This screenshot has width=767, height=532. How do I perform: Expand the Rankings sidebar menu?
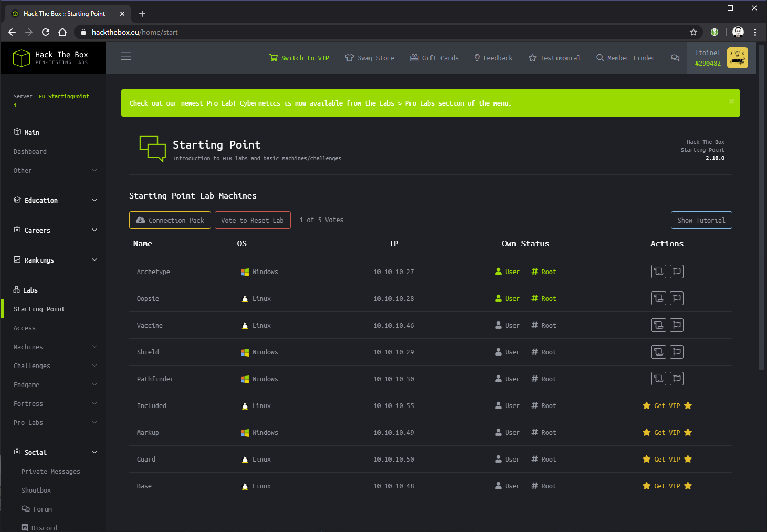point(55,260)
